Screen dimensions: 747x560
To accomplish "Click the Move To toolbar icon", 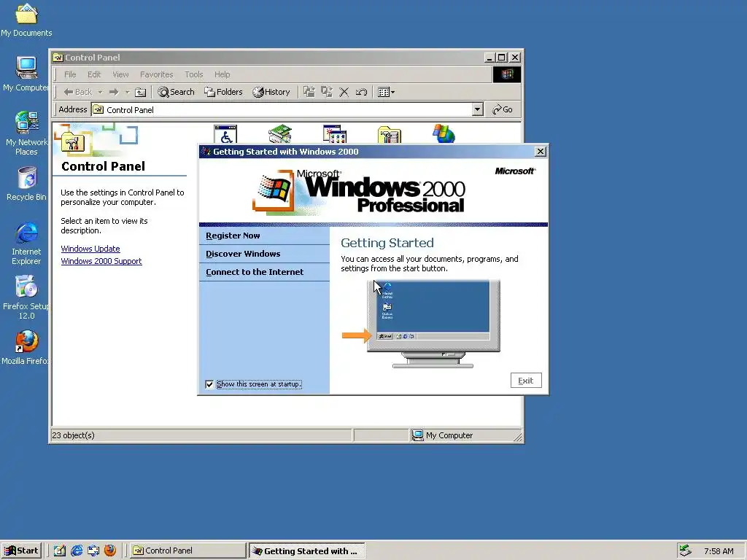I will pyautogui.click(x=309, y=92).
